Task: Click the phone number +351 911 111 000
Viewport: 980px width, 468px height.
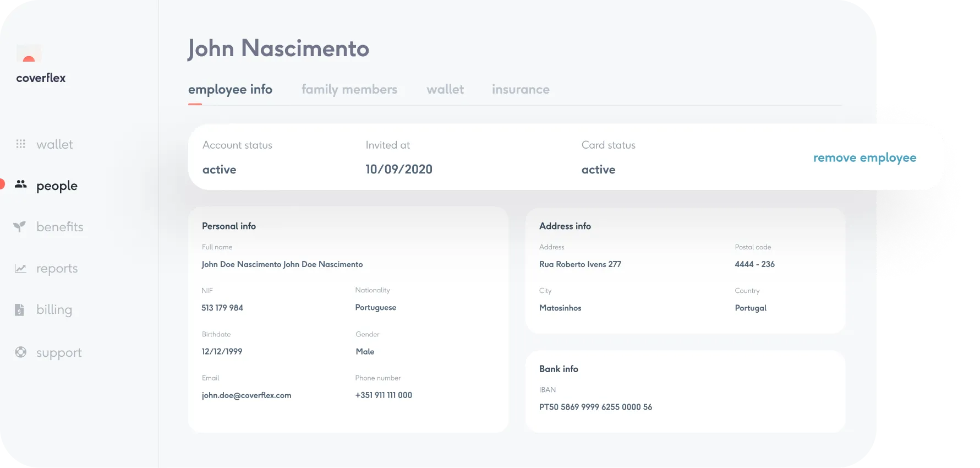Action: (383, 395)
